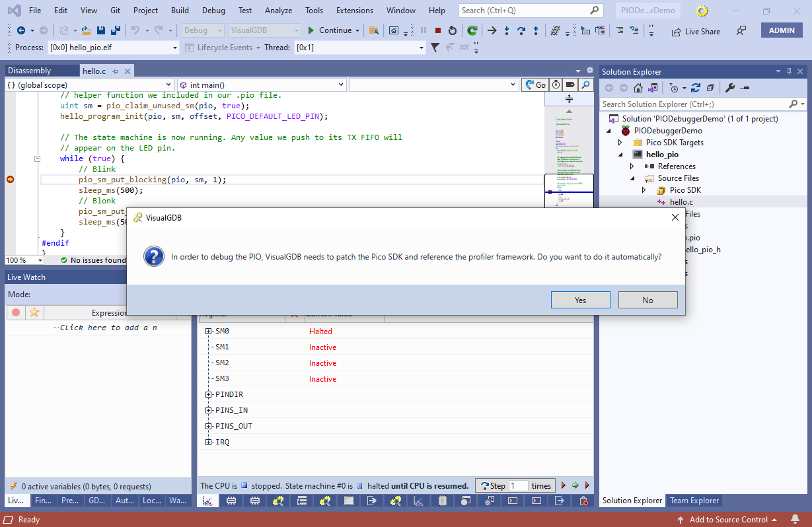This screenshot has width=812, height=527.
Task: Click the Undo icon
Action: click(x=135, y=30)
